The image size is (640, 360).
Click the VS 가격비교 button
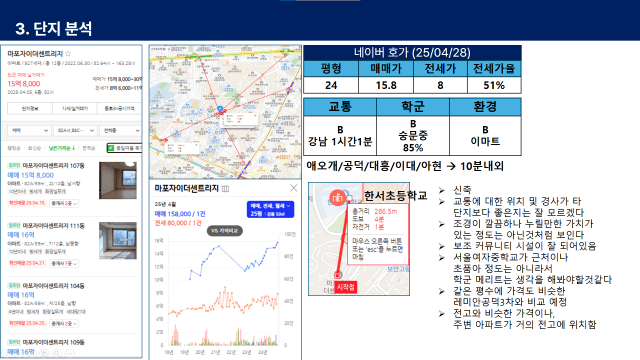(x=225, y=231)
